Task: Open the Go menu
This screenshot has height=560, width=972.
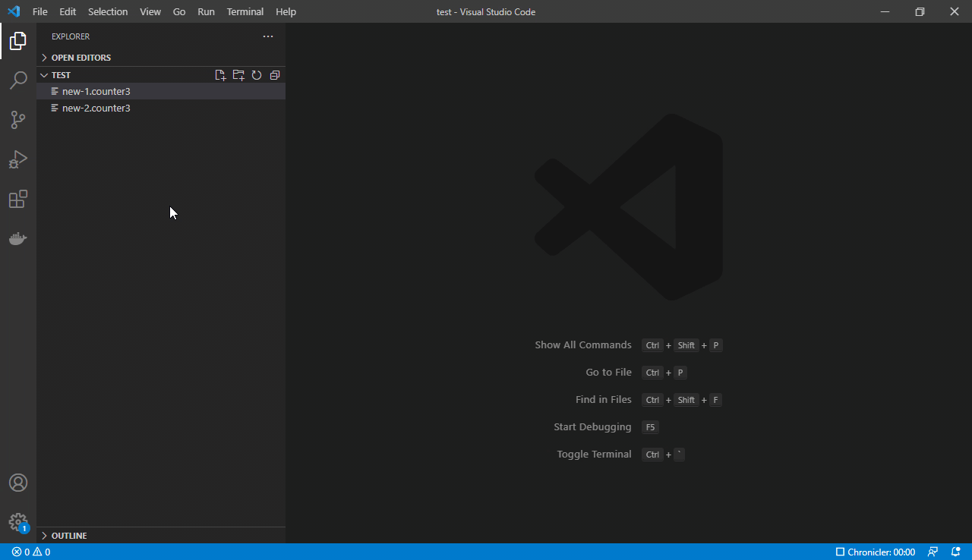Action: tap(179, 11)
